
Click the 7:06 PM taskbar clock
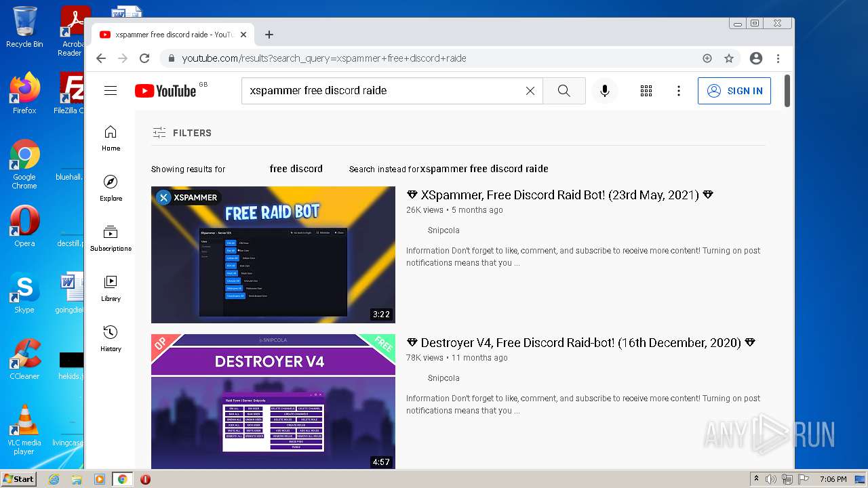pyautogui.click(x=833, y=479)
